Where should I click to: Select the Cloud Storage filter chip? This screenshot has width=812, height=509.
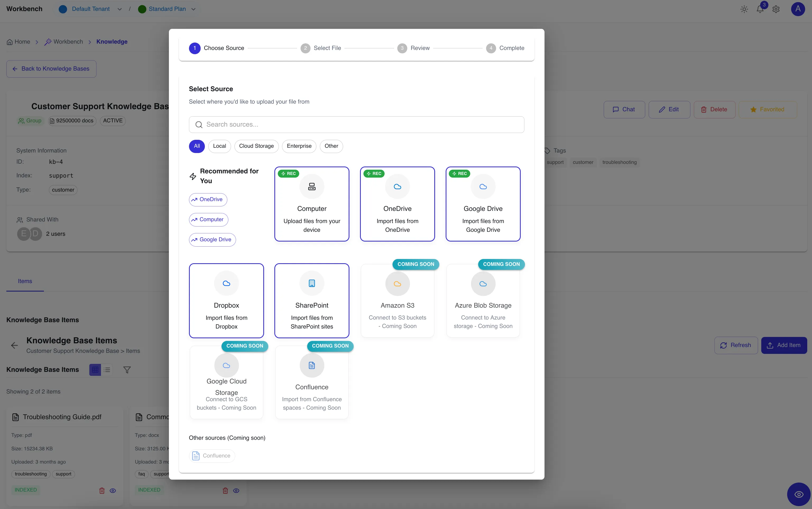[257, 146]
